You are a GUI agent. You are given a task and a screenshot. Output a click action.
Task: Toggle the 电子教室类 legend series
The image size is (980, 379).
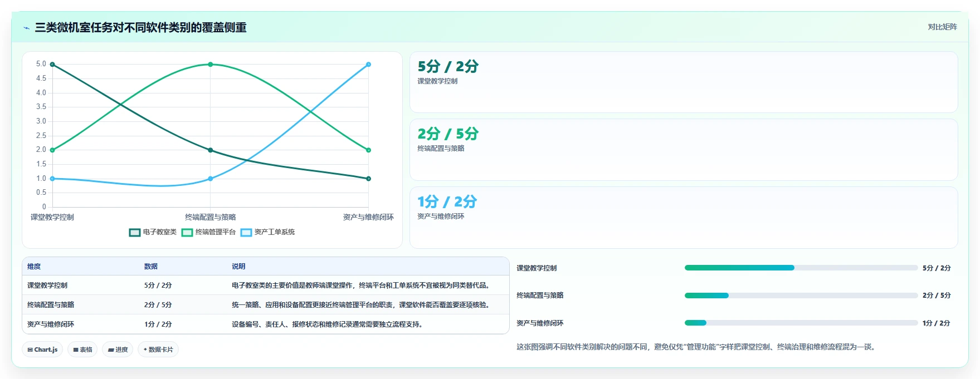coord(153,232)
